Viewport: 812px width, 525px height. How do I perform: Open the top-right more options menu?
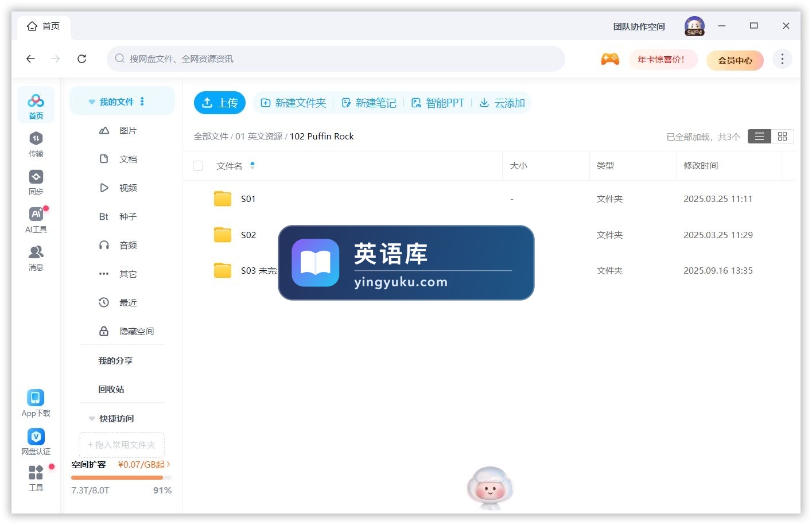(782, 59)
